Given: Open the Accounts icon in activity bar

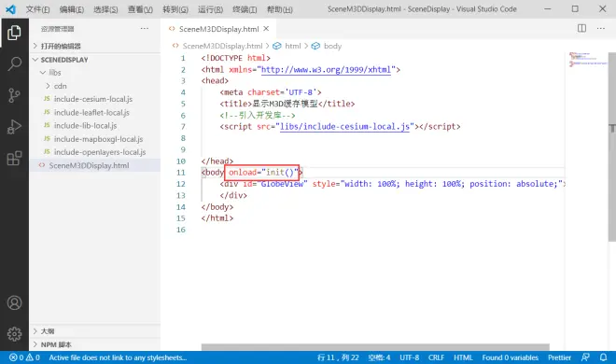Looking at the screenshot, I should 15,302.
